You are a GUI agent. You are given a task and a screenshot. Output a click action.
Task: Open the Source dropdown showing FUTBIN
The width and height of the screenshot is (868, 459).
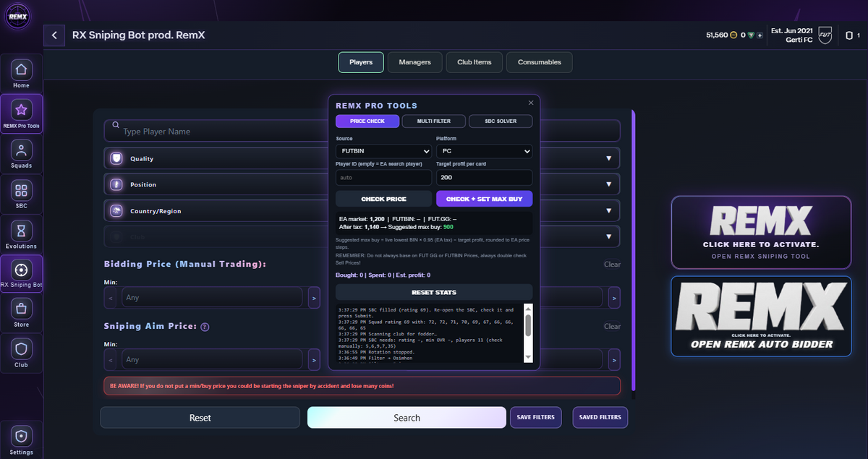point(383,152)
